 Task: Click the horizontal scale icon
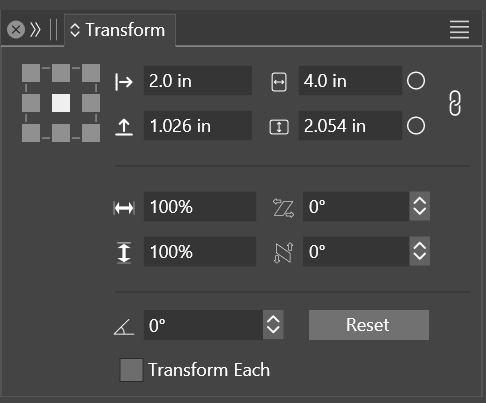pyautogui.click(x=124, y=208)
